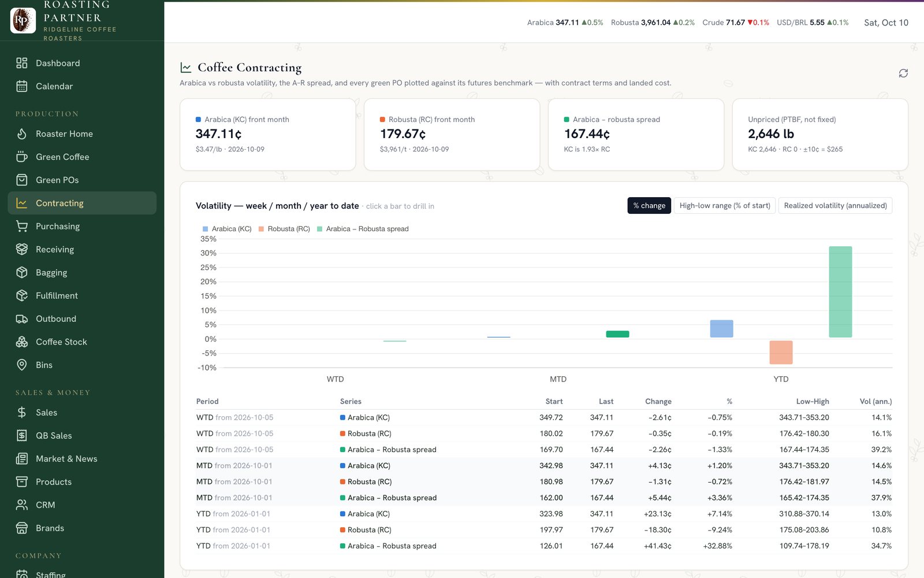This screenshot has height=578, width=924.
Task: Click the Roaster Home flame icon
Action: [x=22, y=134]
